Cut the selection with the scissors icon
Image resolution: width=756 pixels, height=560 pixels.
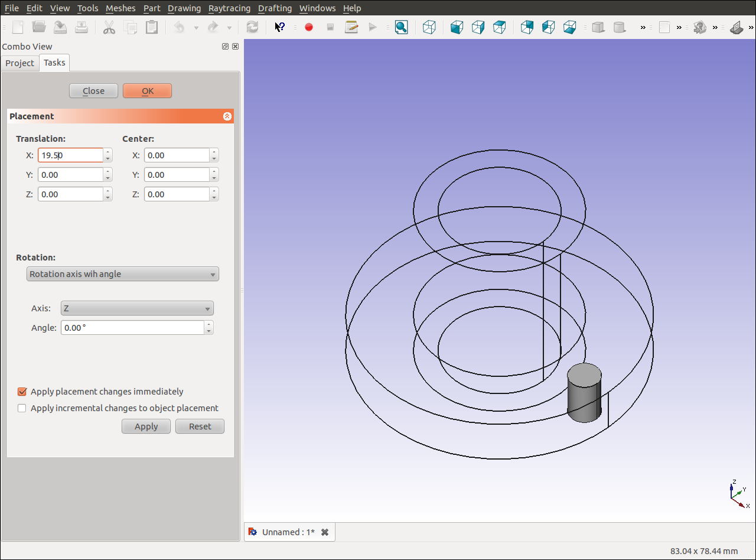click(x=109, y=27)
